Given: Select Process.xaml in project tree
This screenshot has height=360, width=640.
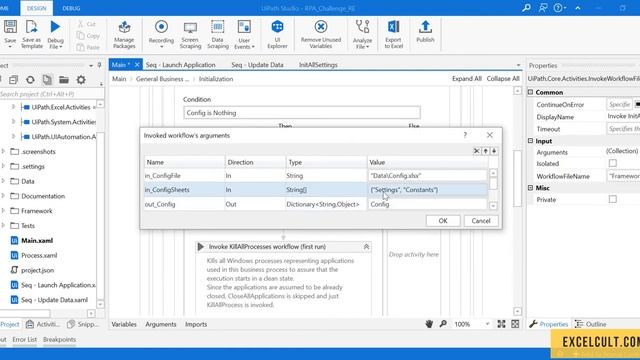Looking at the screenshot, I should (39, 255).
